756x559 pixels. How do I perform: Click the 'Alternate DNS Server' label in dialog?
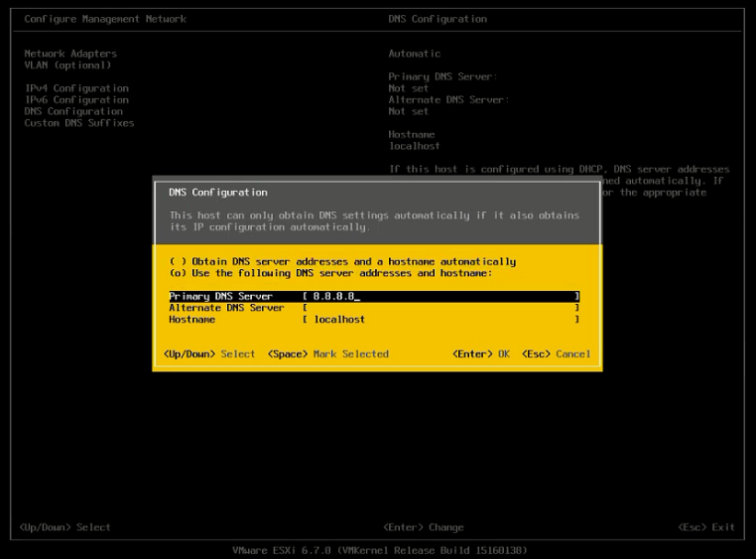coord(226,308)
